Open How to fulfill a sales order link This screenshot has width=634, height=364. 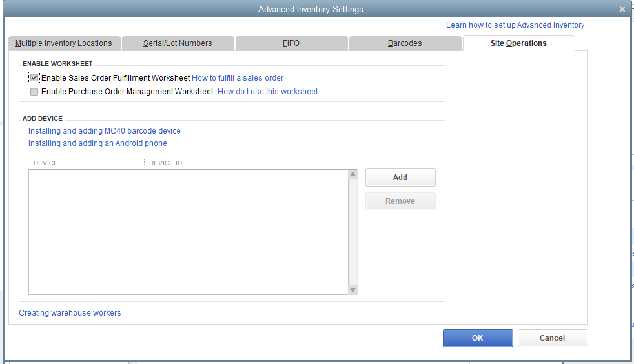tap(238, 78)
